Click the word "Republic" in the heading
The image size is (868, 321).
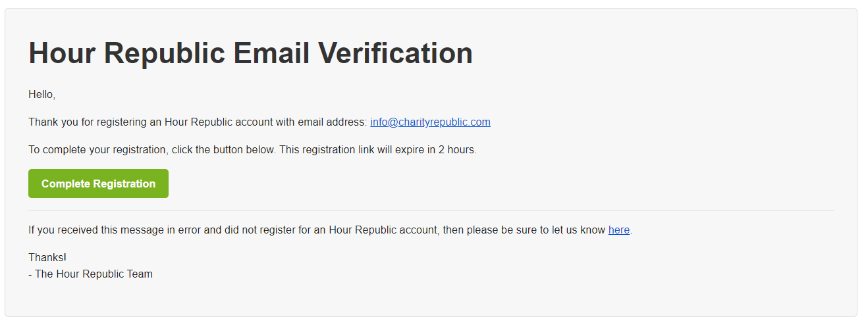coord(164,53)
